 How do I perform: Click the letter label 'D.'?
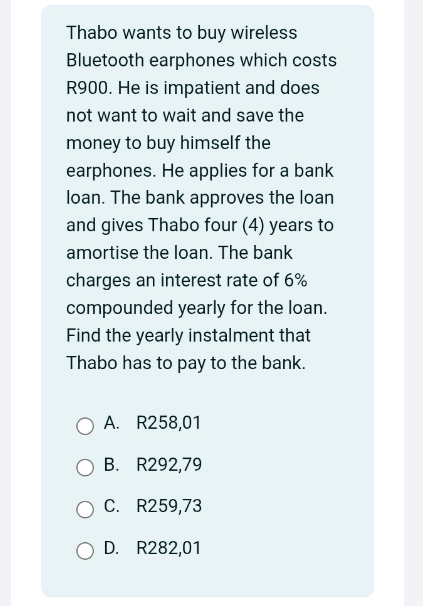[x=111, y=548]
